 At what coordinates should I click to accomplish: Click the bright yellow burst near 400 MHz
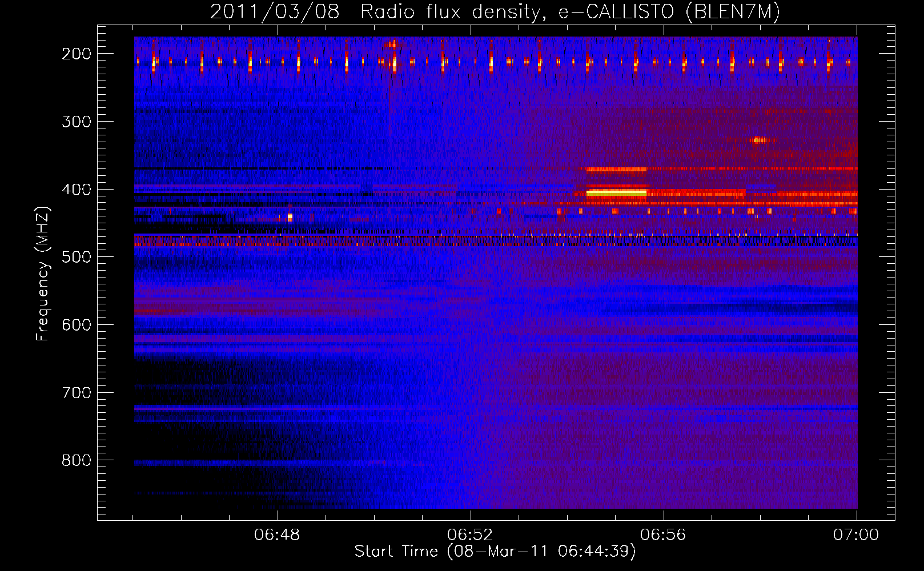pos(616,193)
